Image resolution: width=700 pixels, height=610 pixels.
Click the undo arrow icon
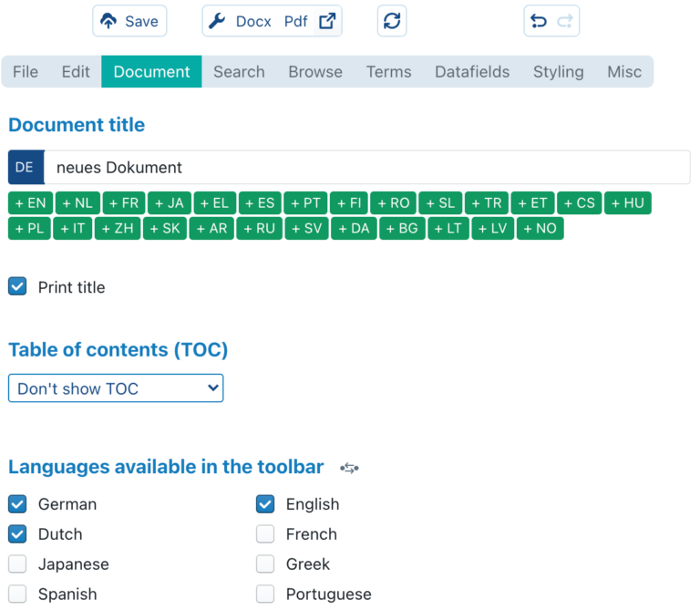(539, 21)
